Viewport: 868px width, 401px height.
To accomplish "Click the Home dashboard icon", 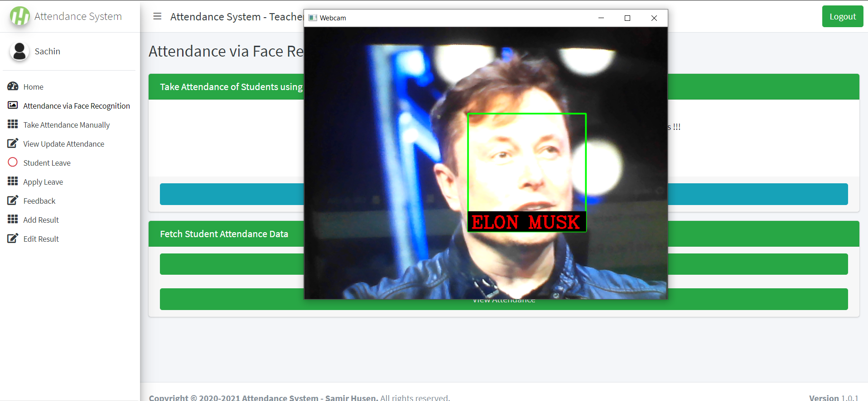I will (13, 86).
